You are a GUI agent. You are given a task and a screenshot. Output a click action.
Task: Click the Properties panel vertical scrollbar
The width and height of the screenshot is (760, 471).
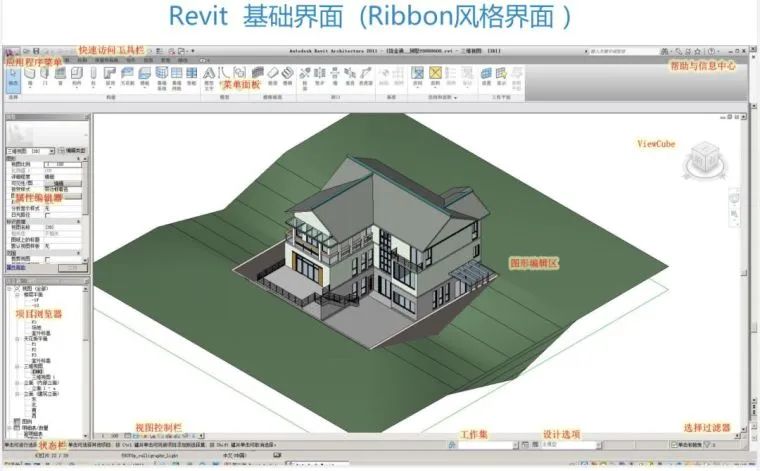[x=85, y=188]
